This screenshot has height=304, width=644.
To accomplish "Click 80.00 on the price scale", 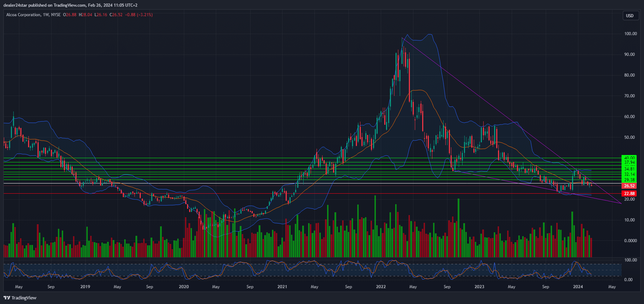I will pos(629,75).
